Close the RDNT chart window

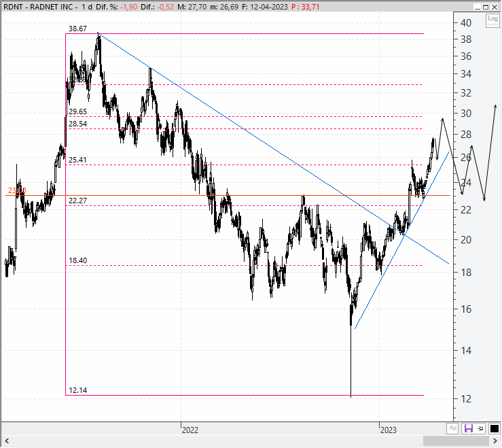[x=495, y=7]
